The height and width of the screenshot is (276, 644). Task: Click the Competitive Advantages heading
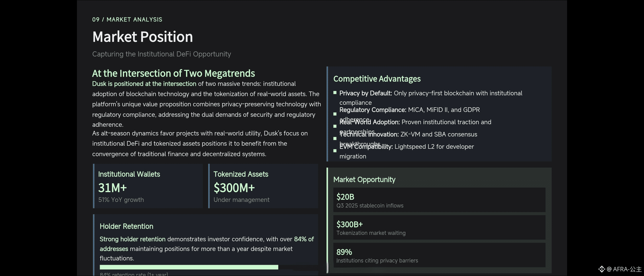[x=377, y=79]
